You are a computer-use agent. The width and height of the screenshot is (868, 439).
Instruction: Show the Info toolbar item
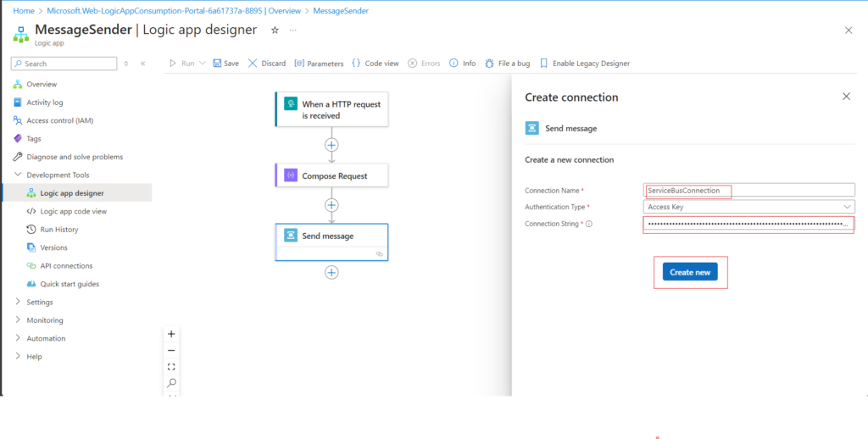click(462, 63)
